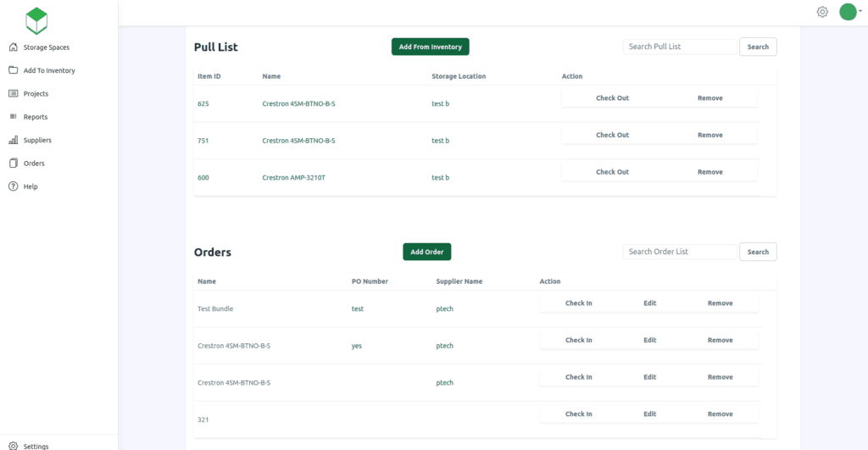The width and height of the screenshot is (868, 450).
Task: Check Out item 751
Action: (612, 135)
